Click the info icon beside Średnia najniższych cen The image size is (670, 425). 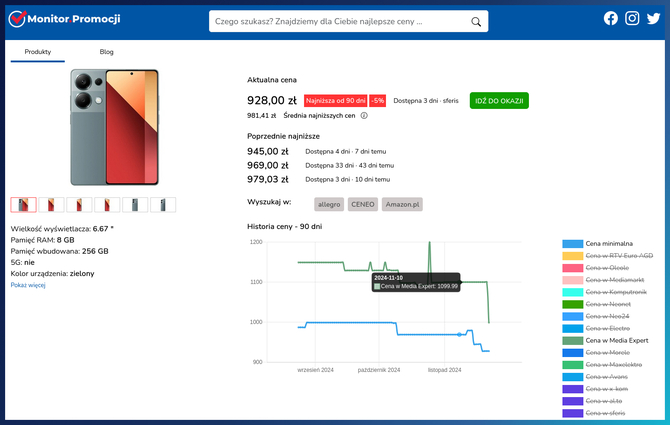tap(364, 115)
